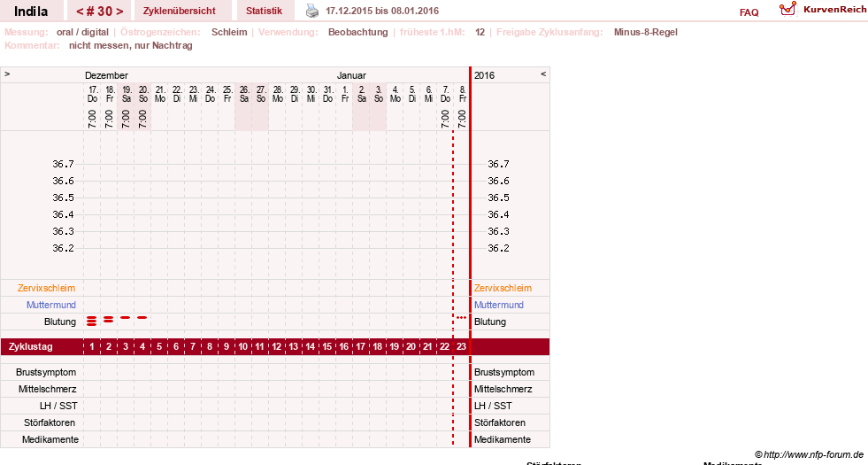Select the light bleeding mark on cycle day 4

(142, 318)
